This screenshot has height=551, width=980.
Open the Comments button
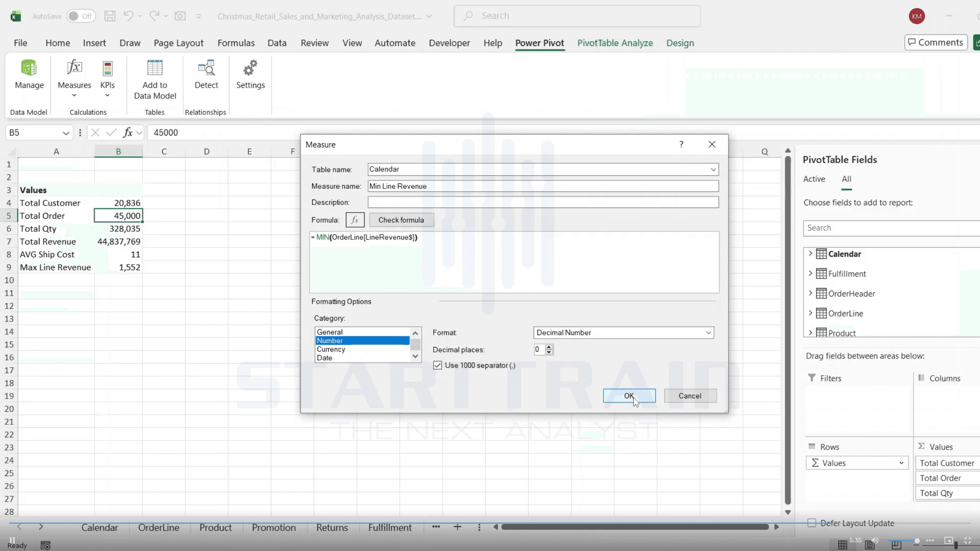click(x=936, y=42)
